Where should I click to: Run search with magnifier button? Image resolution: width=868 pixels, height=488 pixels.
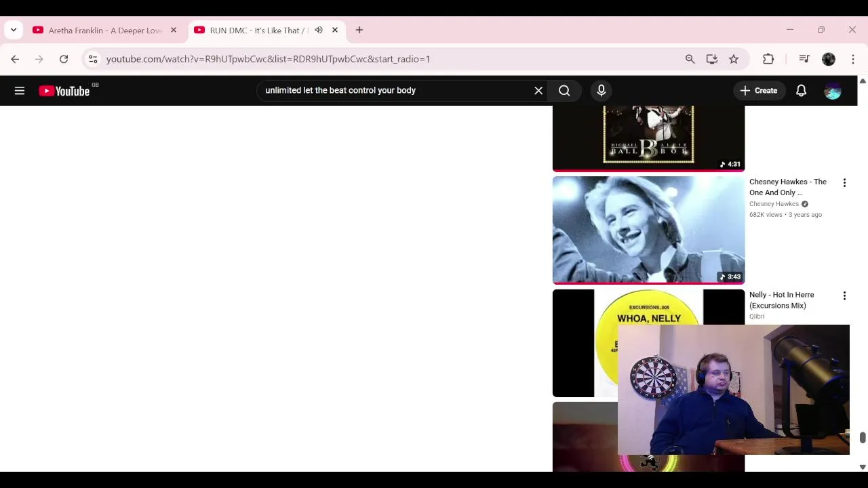tap(564, 91)
